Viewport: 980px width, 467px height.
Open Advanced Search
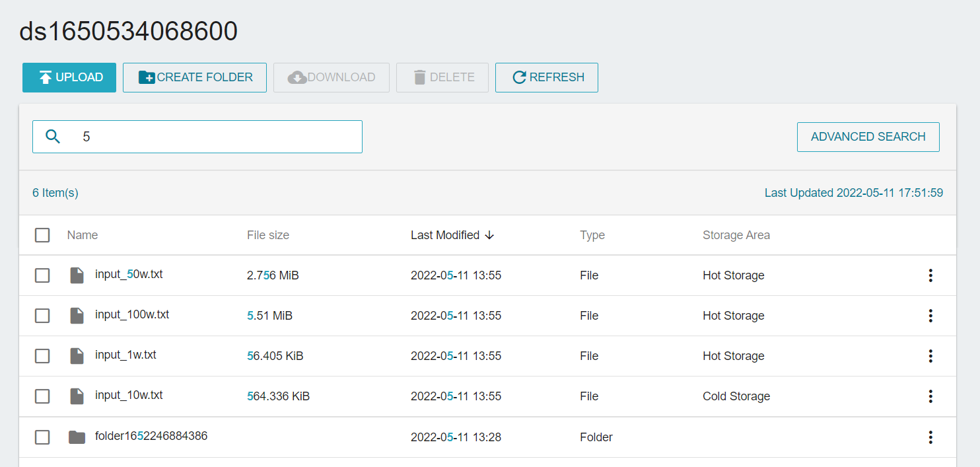(x=868, y=137)
